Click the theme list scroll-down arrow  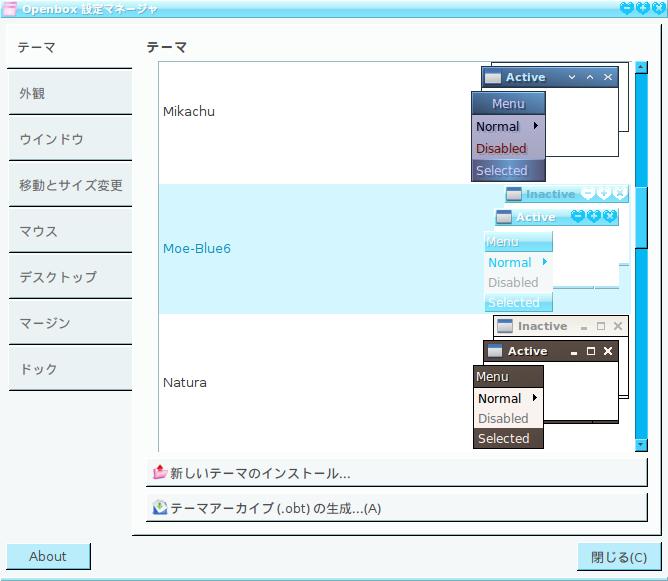pos(641,445)
